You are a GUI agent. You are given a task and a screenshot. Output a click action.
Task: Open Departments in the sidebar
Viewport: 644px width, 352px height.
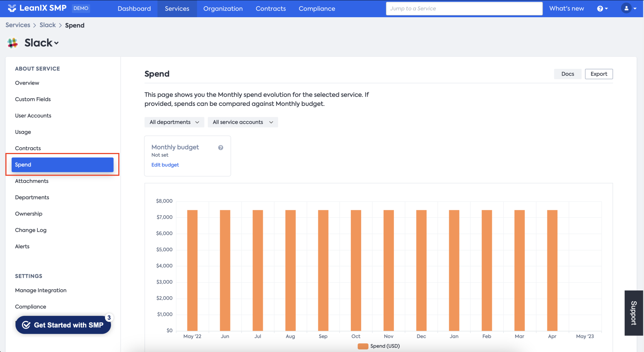tap(32, 197)
